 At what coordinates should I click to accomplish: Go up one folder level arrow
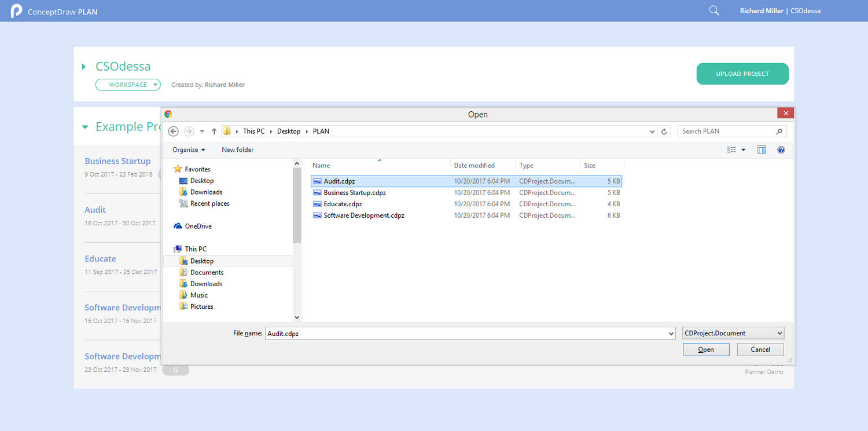(x=214, y=132)
